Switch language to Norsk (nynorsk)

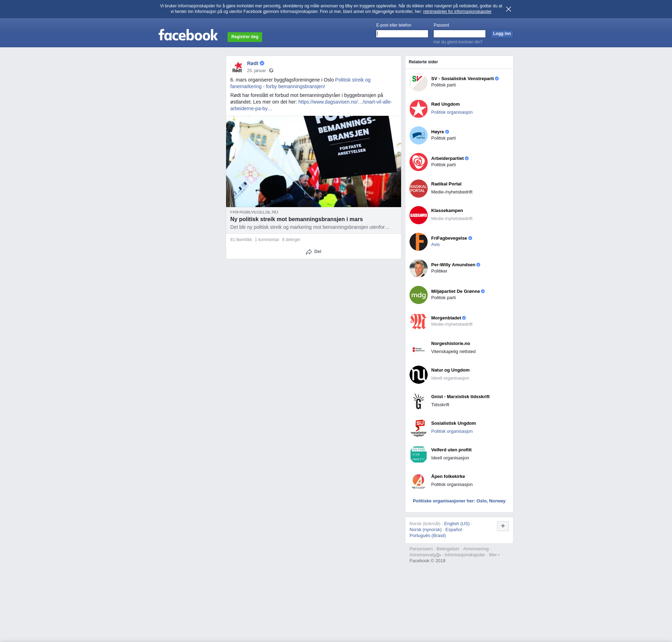[426, 530]
